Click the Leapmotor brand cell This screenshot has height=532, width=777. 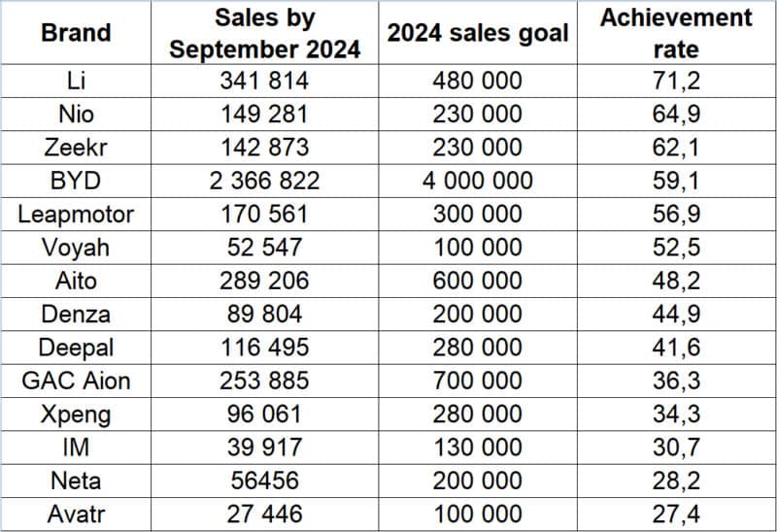[76, 214]
